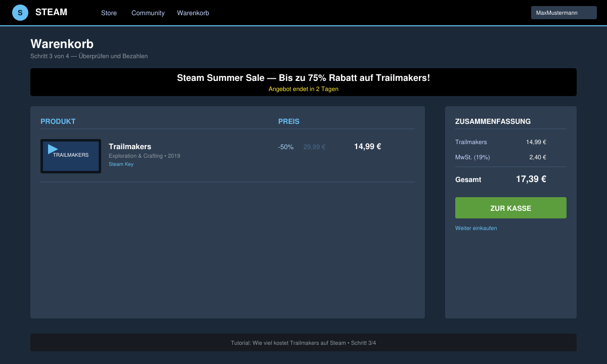Click the Warenkorb page heading

(62, 43)
